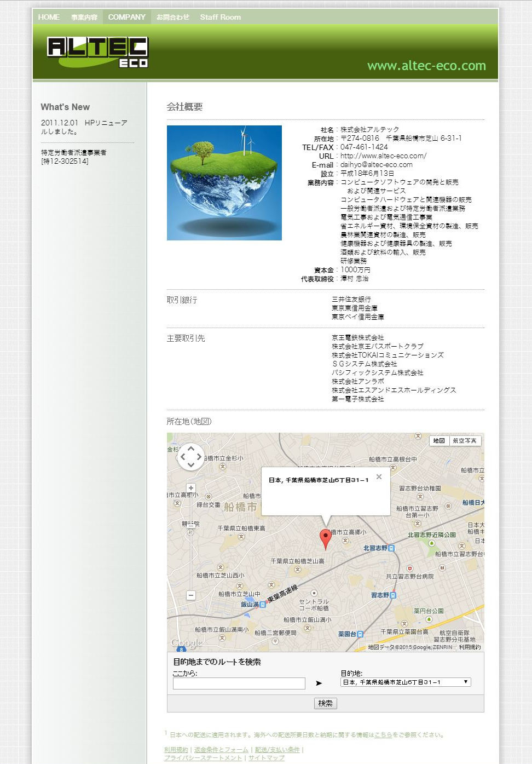Click the Google logo on the map
532x764 pixels.
click(x=186, y=643)
